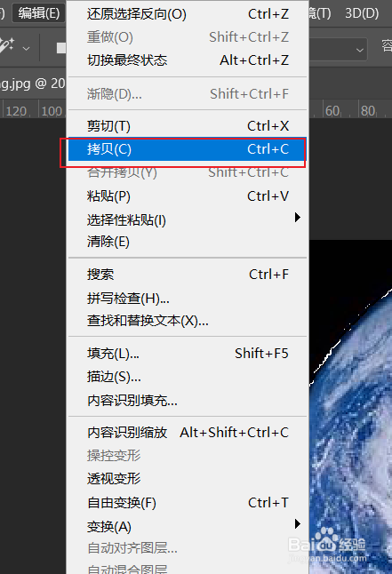Choose 清除(E) from the edit menu
This screenshot has height=574, width=392.
click(x=188, y=242)
